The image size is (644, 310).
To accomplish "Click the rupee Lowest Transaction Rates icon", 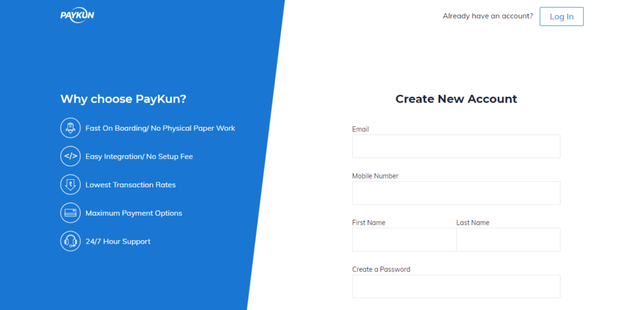I will point(70,184).
